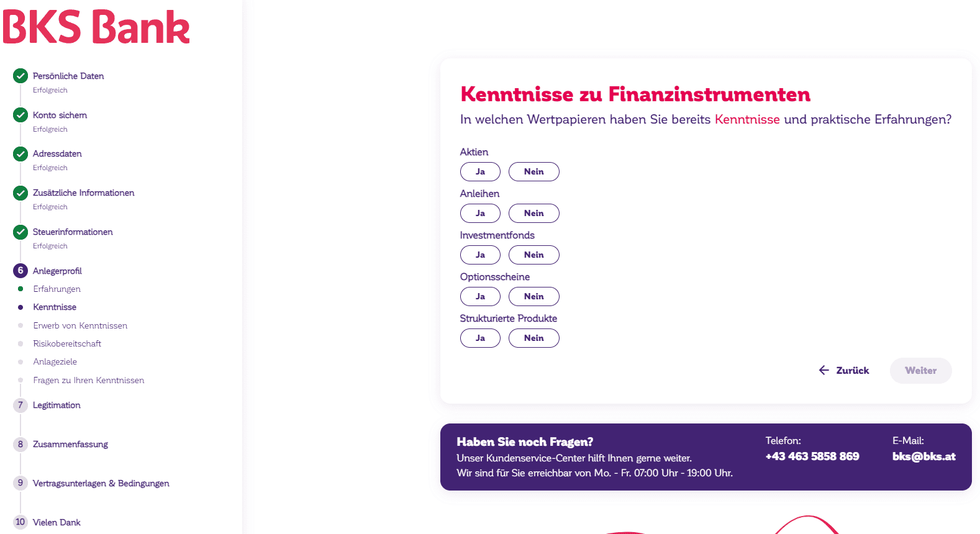Open the Erfahrungen sub-step in sidebar

point(57,289)
